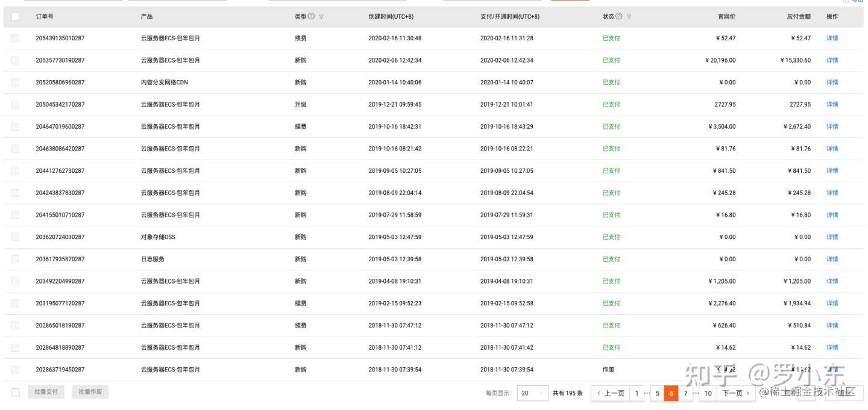Tick the select-all checkbox in the table header
The height and width of the screenshot is (410, 868).
point(15,16)
